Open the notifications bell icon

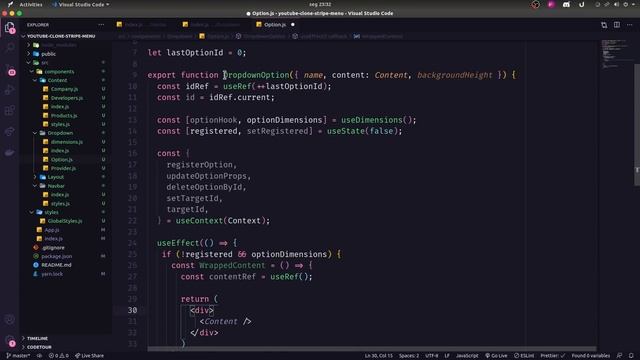point(631,356)
